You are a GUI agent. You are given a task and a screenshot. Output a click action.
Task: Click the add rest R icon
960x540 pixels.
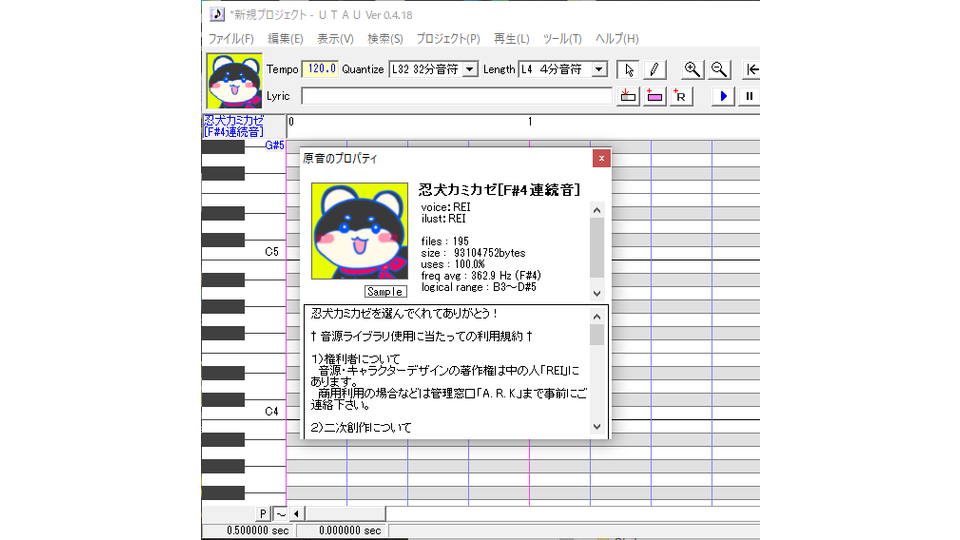coord(680,96)
